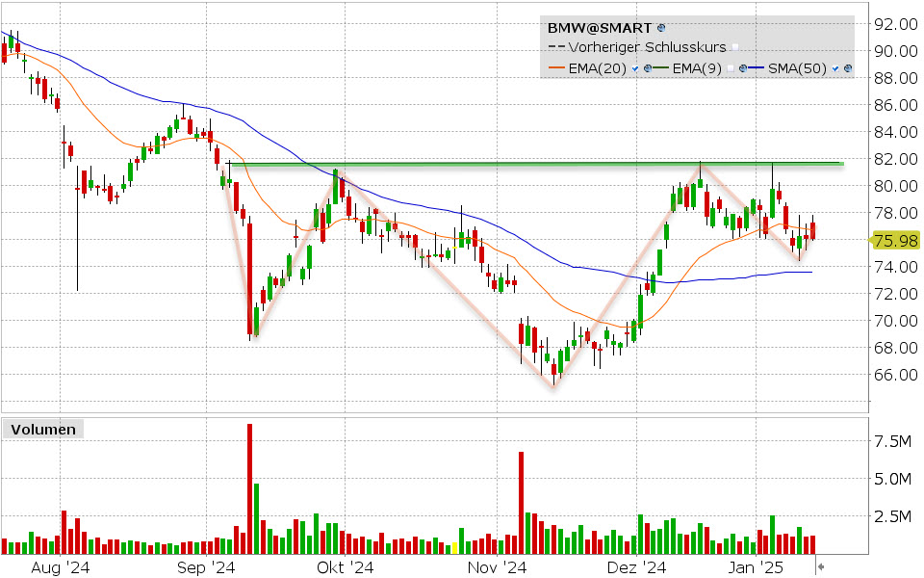This screenshot has width=924, height=578.
Task: Click the SMA(50) legend label
Action: tap(797, 68)
